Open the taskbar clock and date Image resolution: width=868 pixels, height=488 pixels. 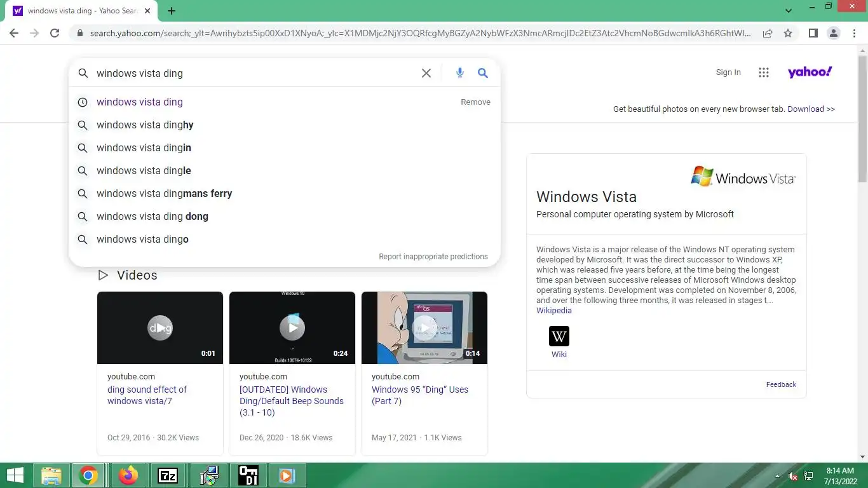840,475
